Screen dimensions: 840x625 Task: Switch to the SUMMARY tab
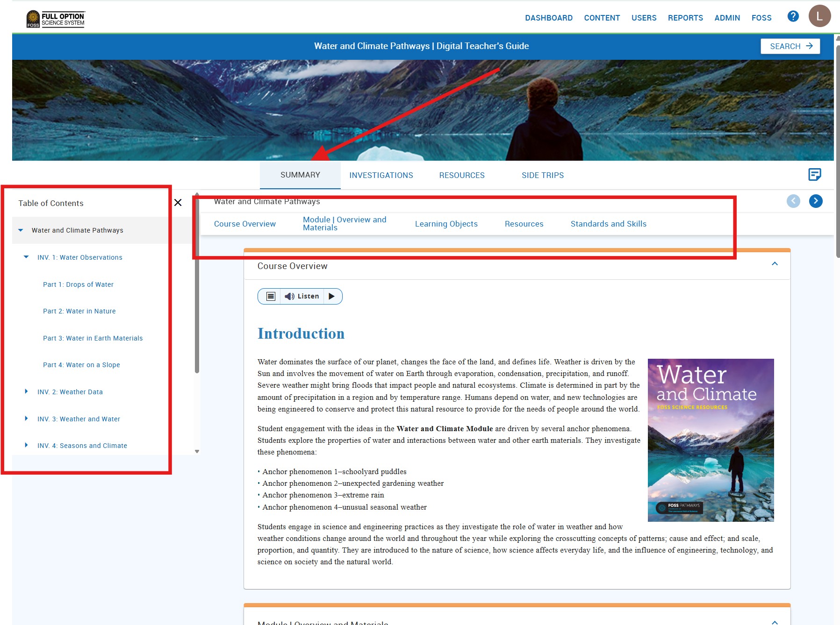[300, 175]
